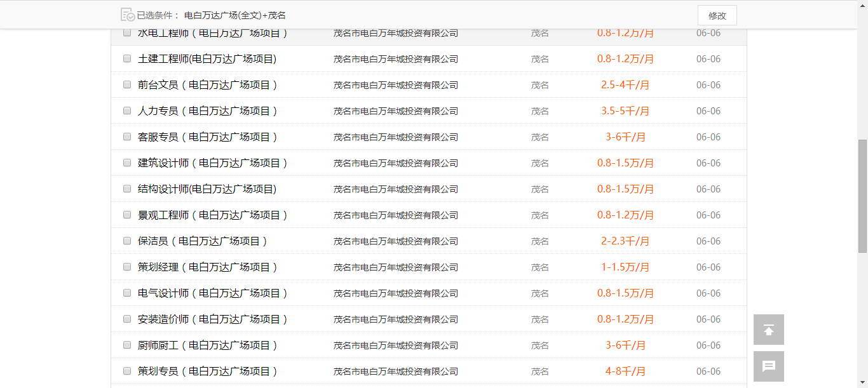Toggle the checkbox for 策划经理 listing
This screenshot has width=868, height=388.
[127, 267]
